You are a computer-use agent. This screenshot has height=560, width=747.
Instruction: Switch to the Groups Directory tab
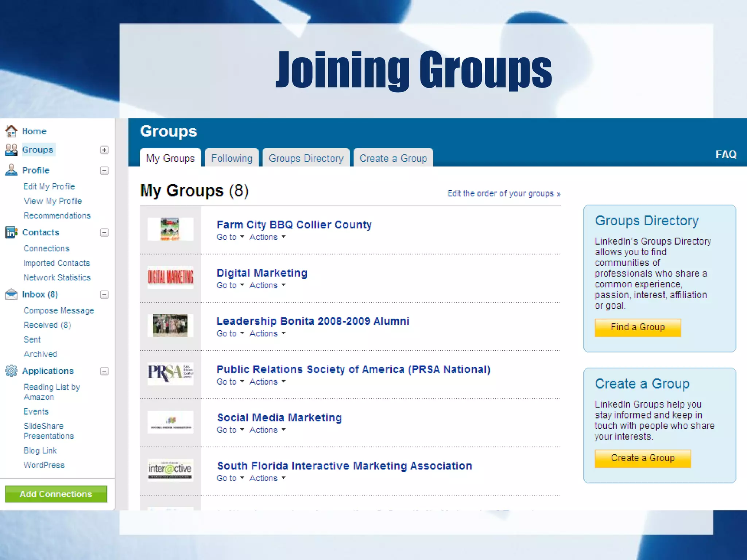[306, 157]
